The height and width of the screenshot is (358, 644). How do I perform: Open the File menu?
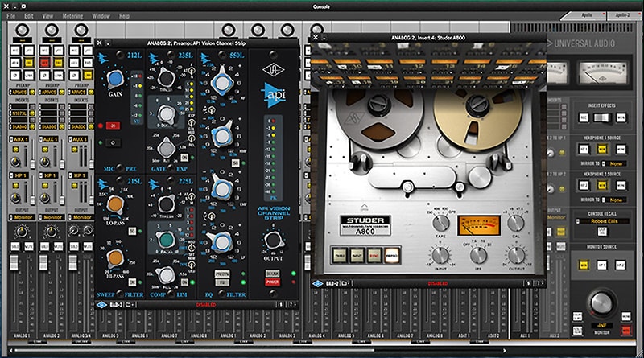[x=10, y=16]
